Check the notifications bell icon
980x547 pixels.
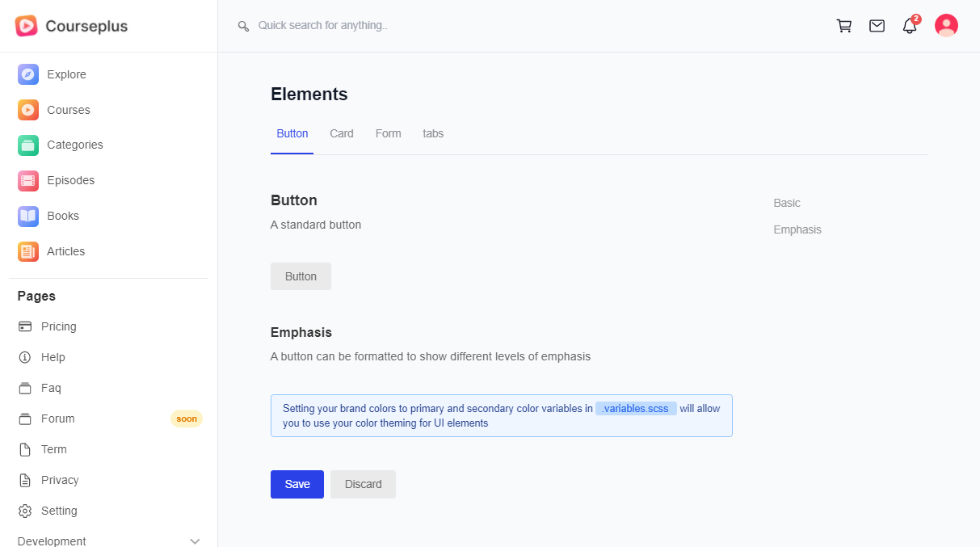(910, 26)
